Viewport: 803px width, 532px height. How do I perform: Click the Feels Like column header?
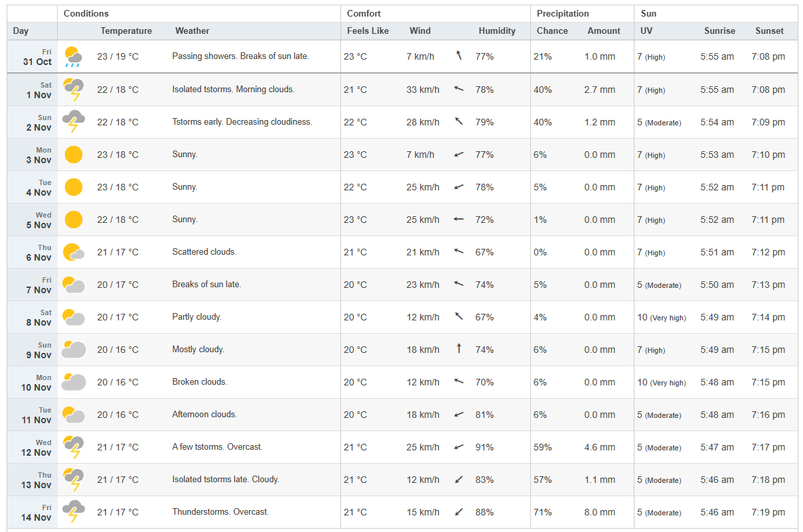368,31
